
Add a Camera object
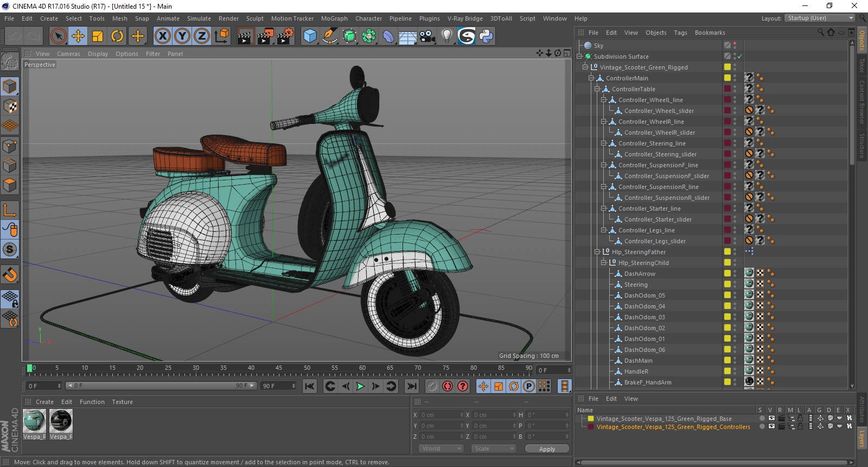coord(427,36)
